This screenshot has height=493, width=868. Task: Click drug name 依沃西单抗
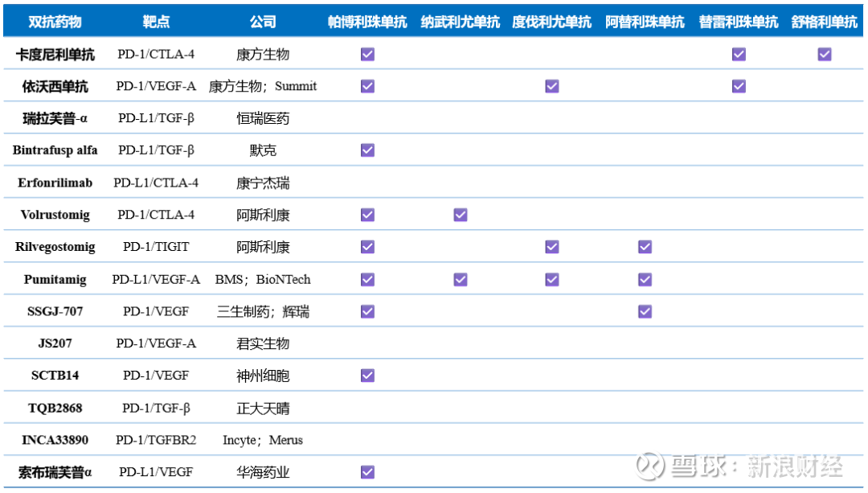(x=55, y=86)
